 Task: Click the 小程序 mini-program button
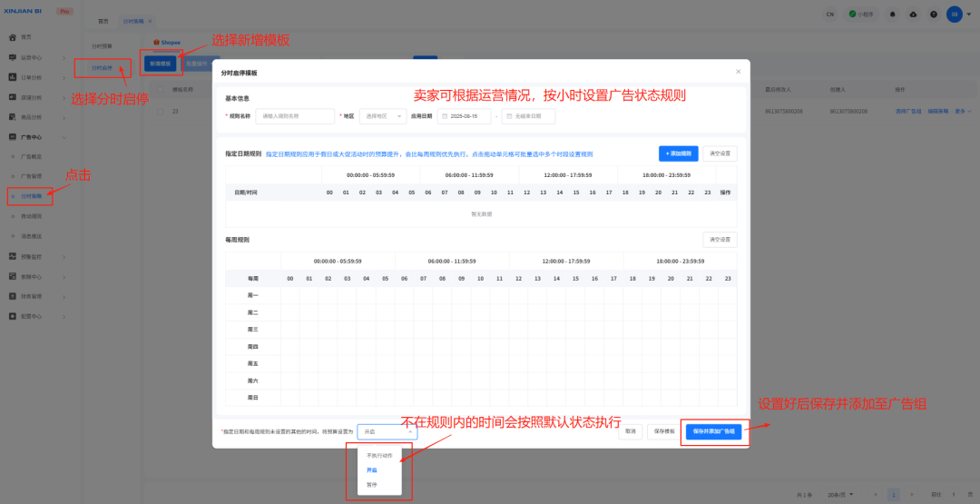862,15
